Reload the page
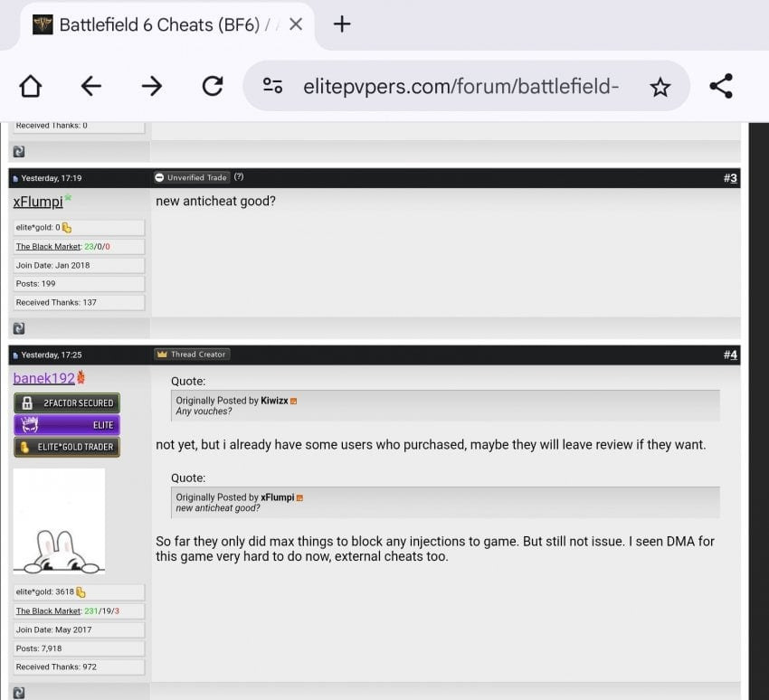Screen dimensions: 769x700 click(x=213, y=86)
